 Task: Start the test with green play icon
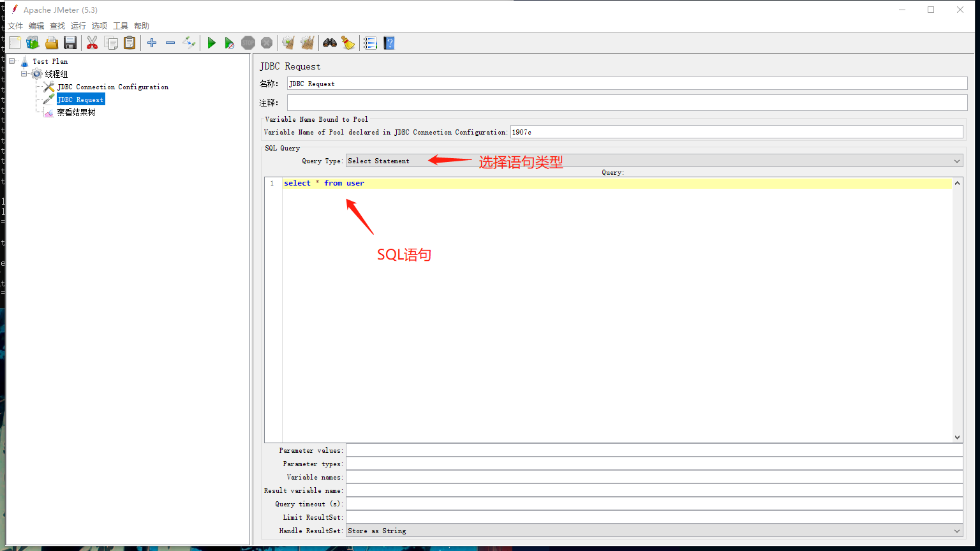(x=211, y=43)
